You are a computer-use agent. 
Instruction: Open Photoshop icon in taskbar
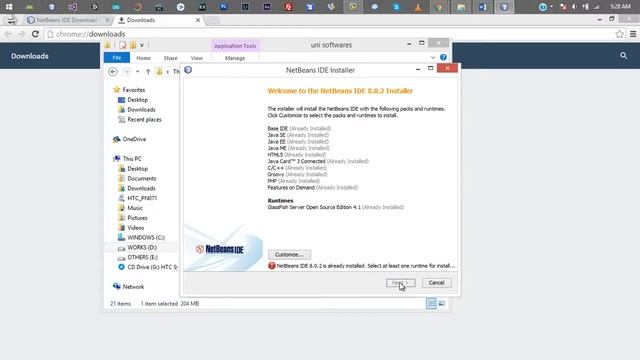tap(224, 7)
